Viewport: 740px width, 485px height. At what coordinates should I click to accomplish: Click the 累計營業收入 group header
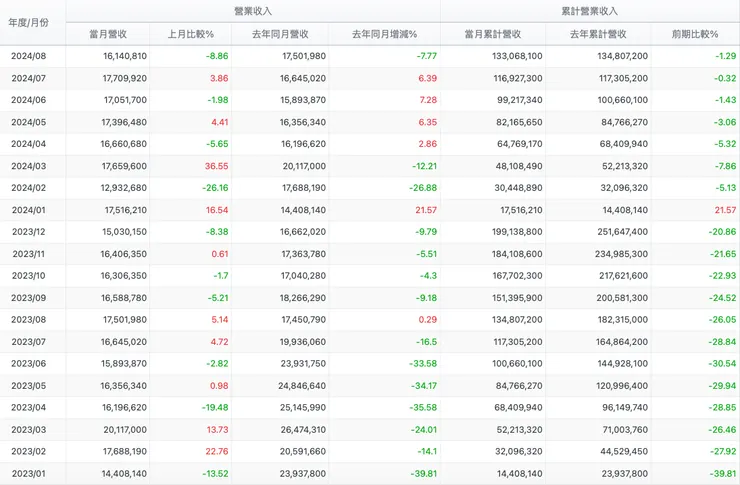click(x=589, y=11)
